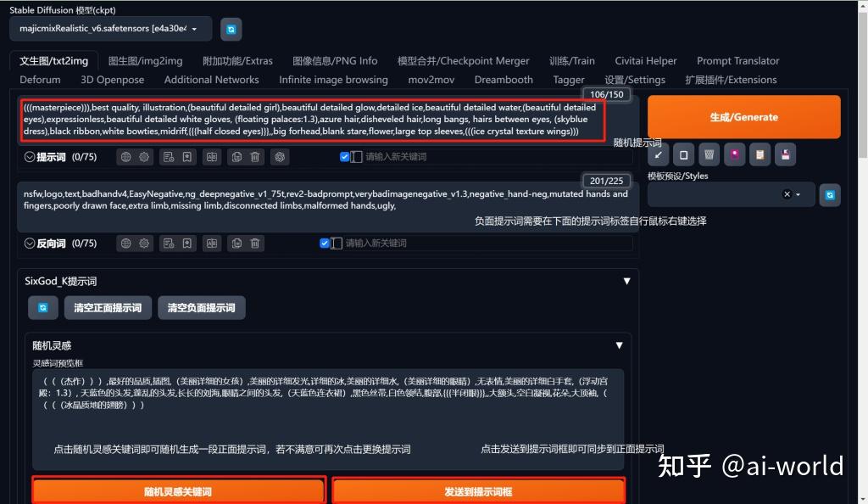Delete keywords via trash icon in 提示词 toolbar
The height and width of the screenshot is (504, 868).
tap(255, 157)
